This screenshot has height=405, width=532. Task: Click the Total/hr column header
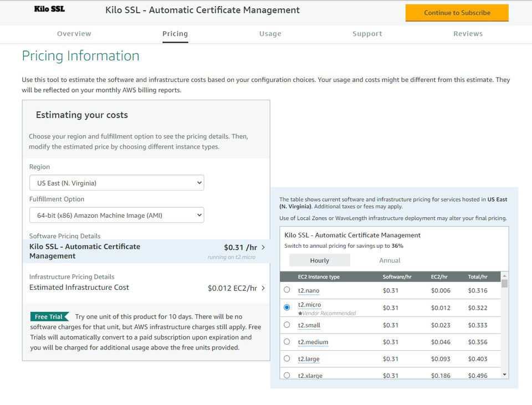[x=477, y=277]
